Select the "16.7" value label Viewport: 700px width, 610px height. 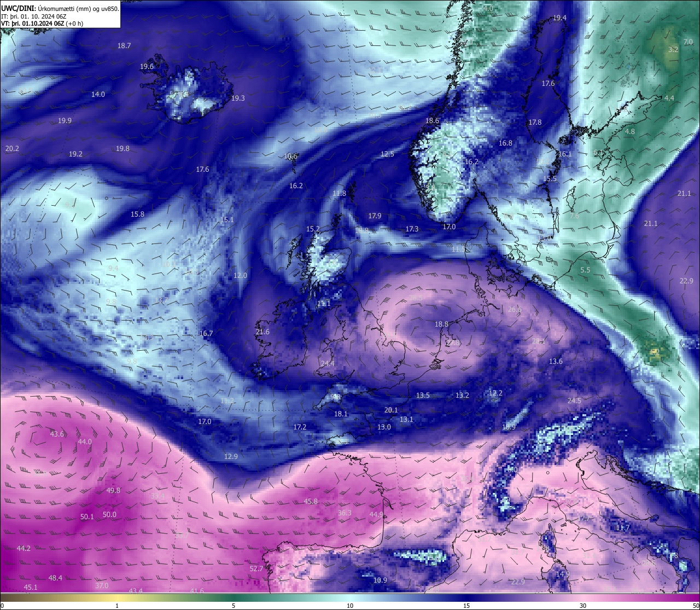pos(206,334)
